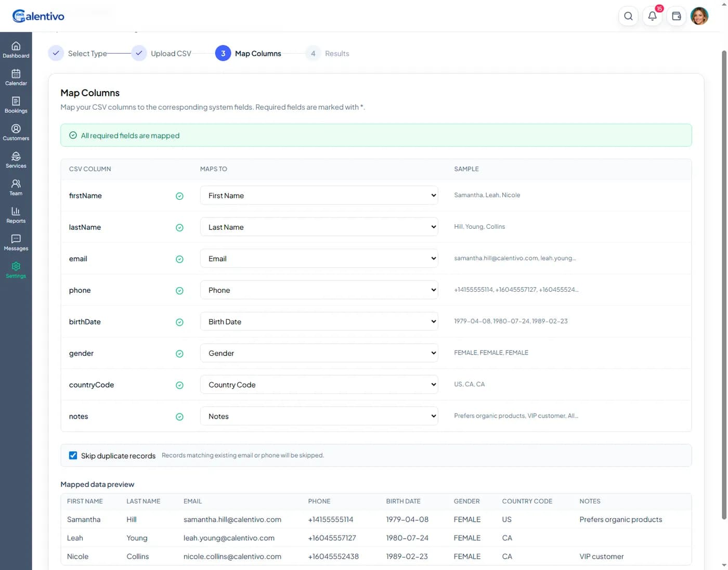Open Services in sidebar
This screenshot has height=570, width=728.
(16, 160)
